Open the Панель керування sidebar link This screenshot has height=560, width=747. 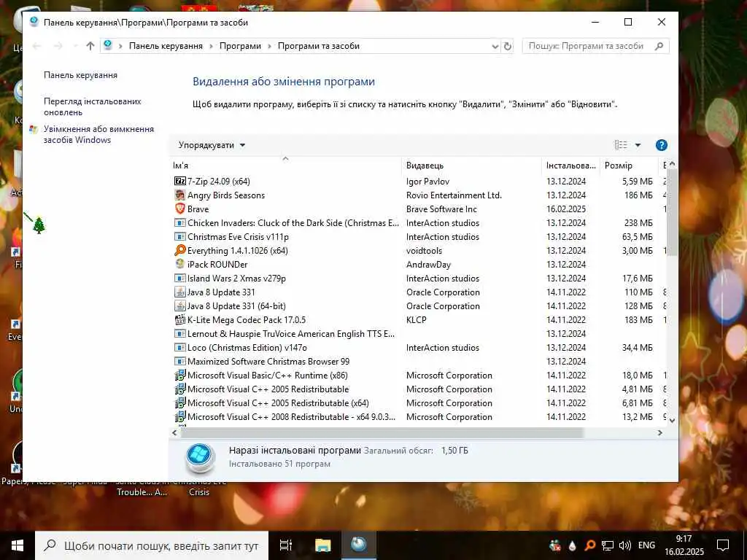click(80, 75)
